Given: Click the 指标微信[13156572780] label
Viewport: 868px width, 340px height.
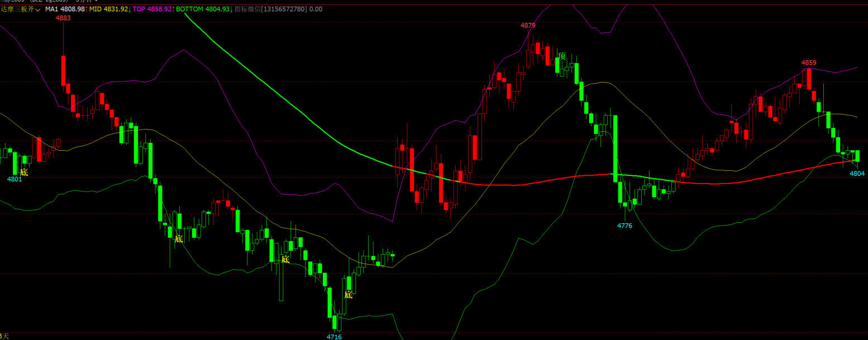Looking at the screenshot, I should tap(271, 9).
